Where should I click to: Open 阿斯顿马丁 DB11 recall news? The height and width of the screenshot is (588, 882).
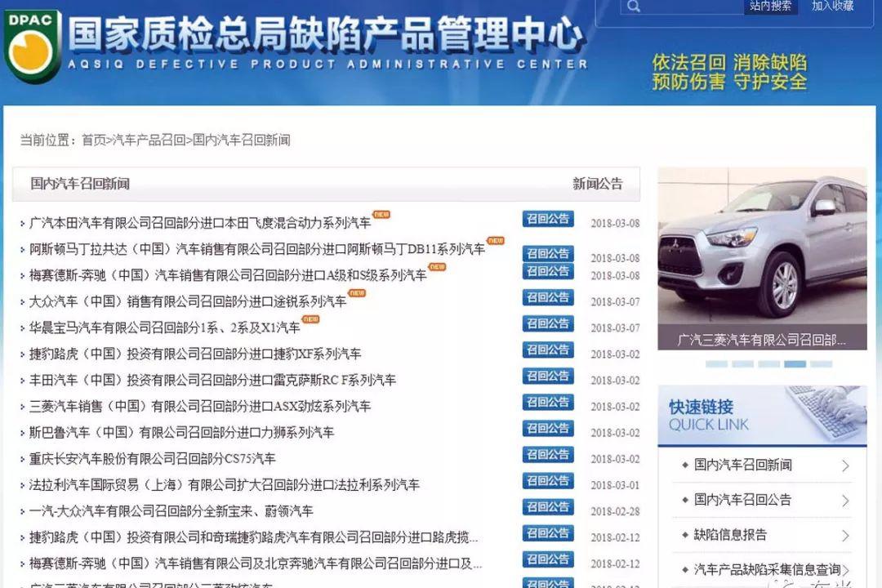(256, 249)
